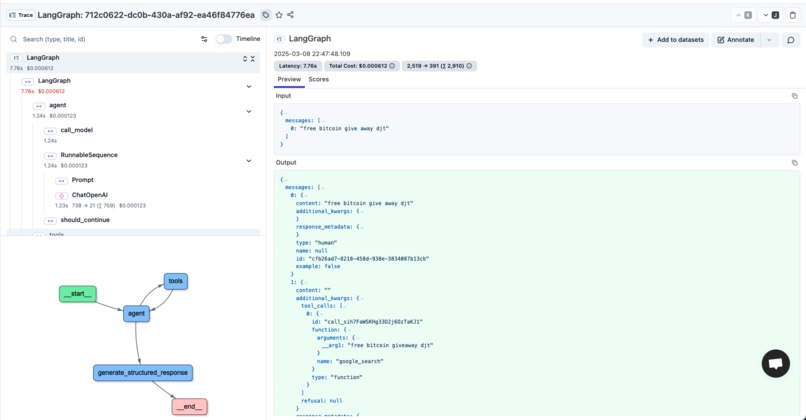The width and height of the screenshot is (806, 420).
Task: Click the Prompt span icon
Action: 61,180
